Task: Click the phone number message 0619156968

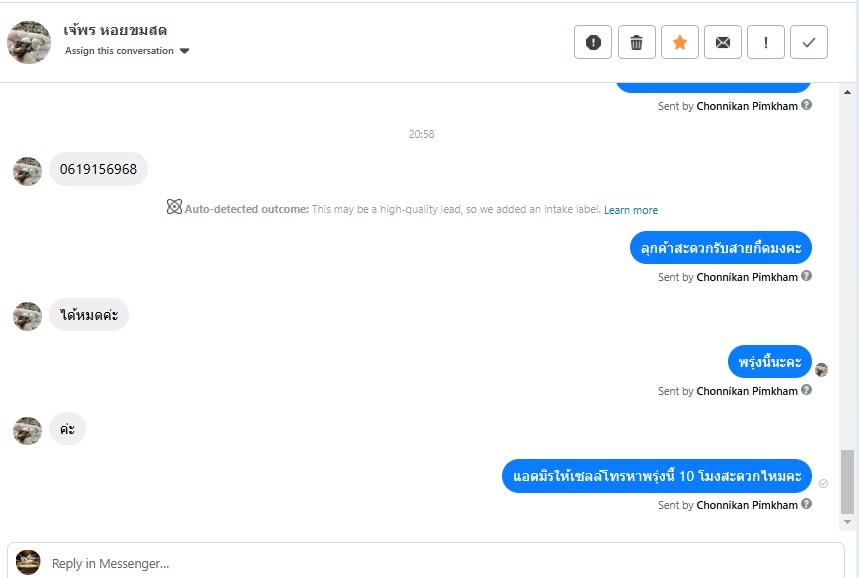Action: pos(98,169)
